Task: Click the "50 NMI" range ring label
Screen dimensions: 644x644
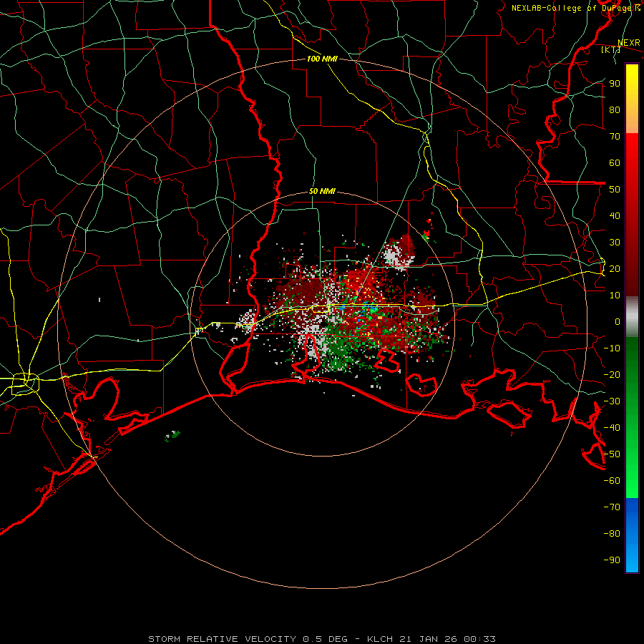Action: (x=322, y=191)
